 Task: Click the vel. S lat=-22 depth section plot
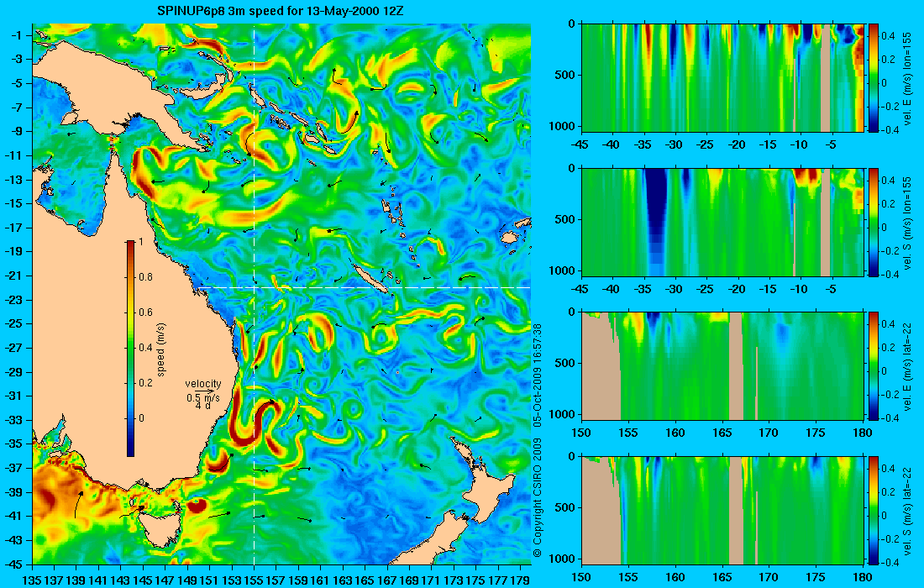722,510
